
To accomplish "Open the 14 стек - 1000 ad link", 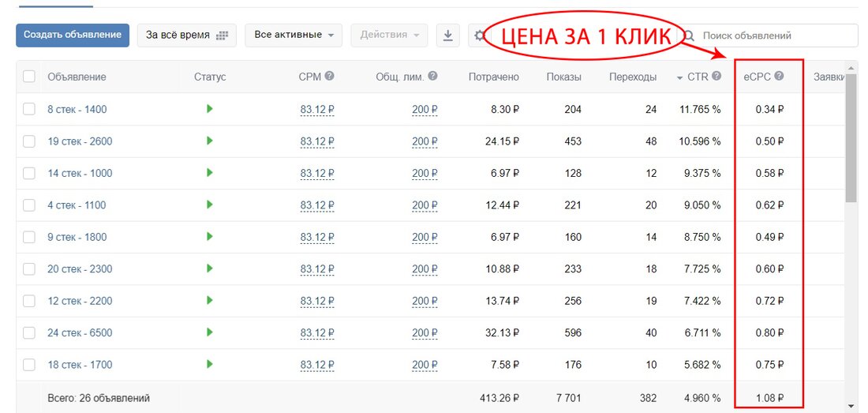I will 80,173.
